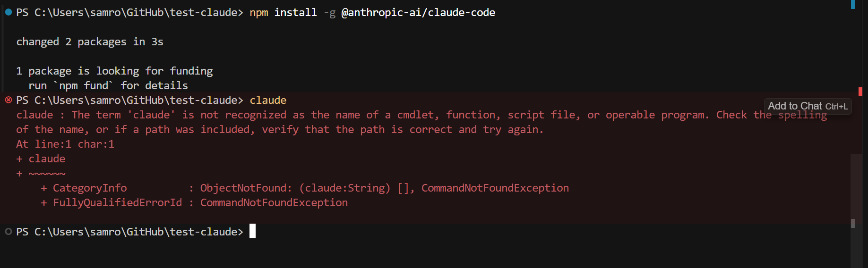Screen dimensions: 868x268
Task: Click the 'npm' word in the install command
Action: coord(259,13)
